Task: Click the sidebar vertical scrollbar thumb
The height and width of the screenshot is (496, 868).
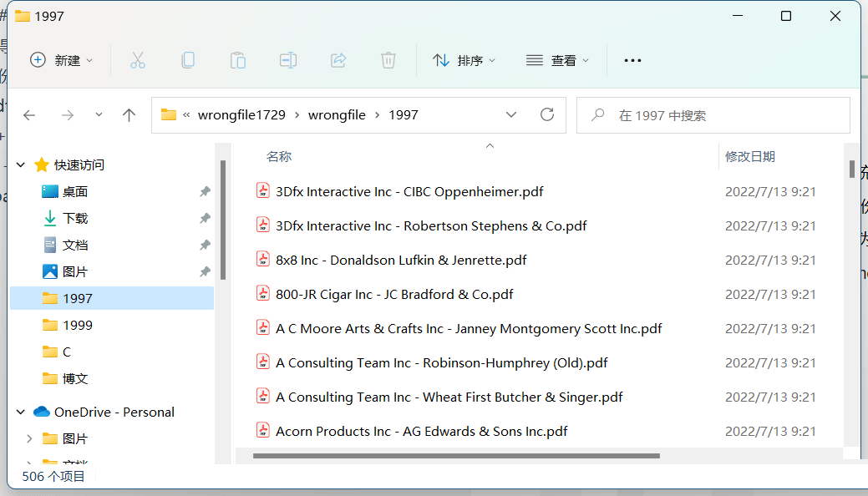Action: [x=223, y=220]
